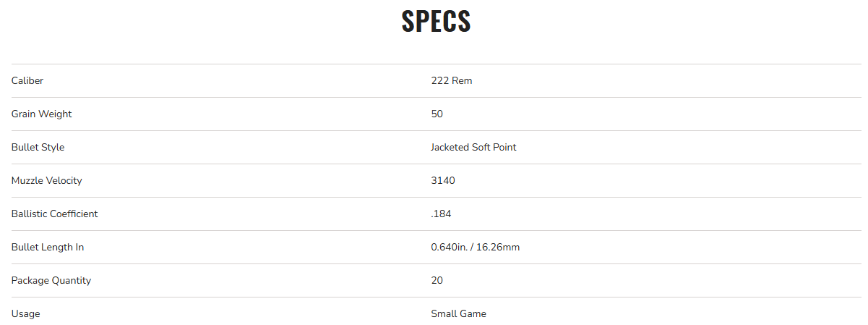Click the package quantity value 20
Screen dimensions: 868x325
[x=437, y=280]
